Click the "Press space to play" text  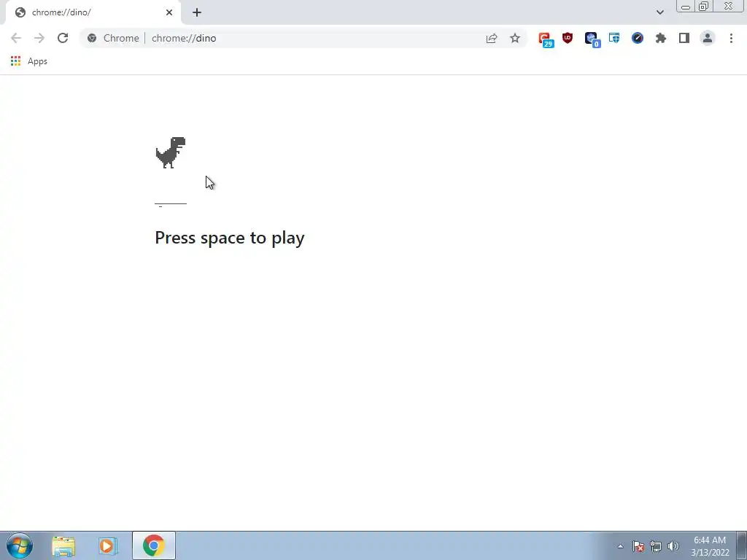tap(230, 238)
